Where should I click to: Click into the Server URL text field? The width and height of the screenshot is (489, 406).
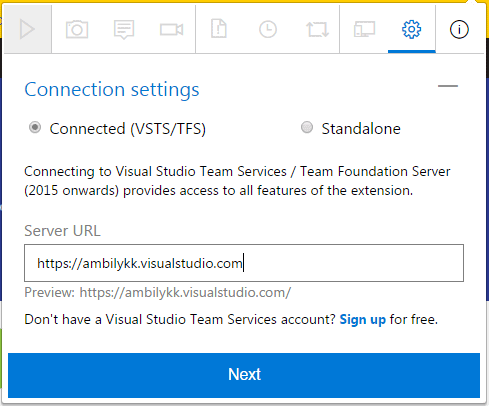click(244, 263)
